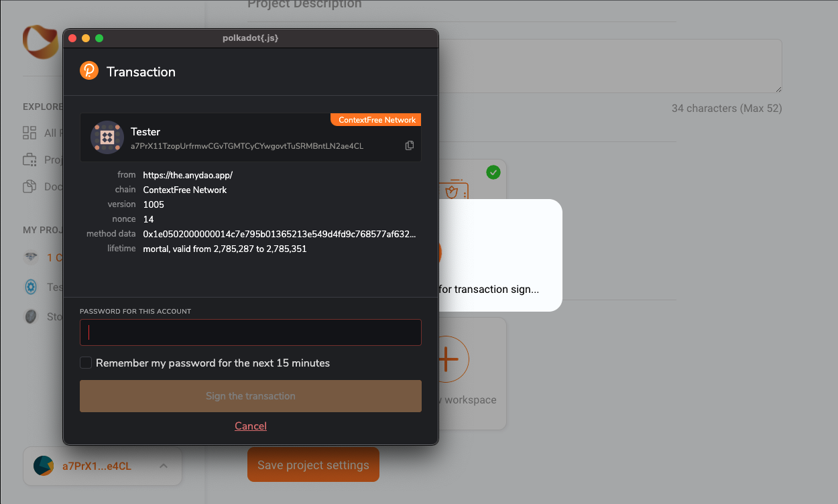The image size is (838, 504).
Task: Click the ContextFree Network badge
Action: point(376,120)
